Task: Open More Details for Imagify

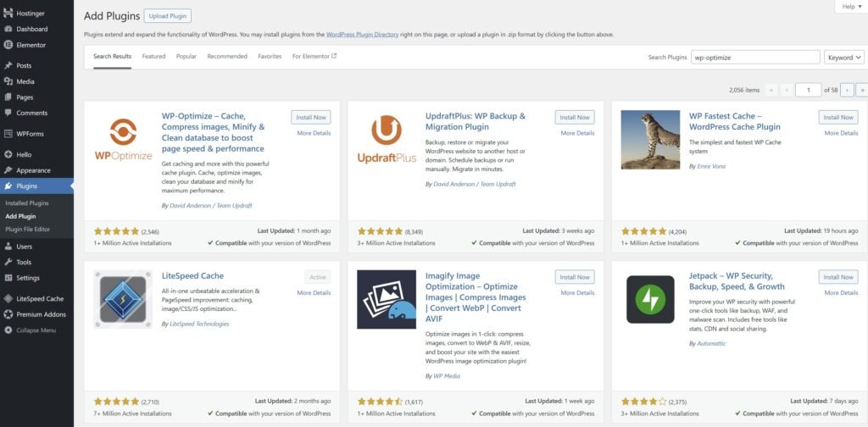Action: click(577, 292)
